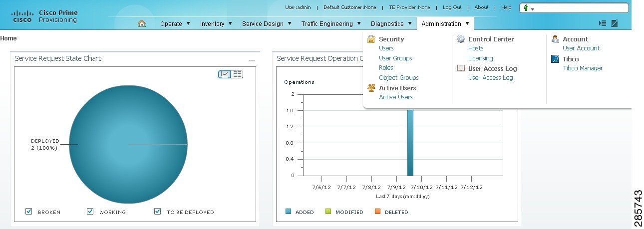Image resolution: width=644 pixels, height=229 pixels.
Task: Click the green user status icon
Action: [x=526, y=8]
